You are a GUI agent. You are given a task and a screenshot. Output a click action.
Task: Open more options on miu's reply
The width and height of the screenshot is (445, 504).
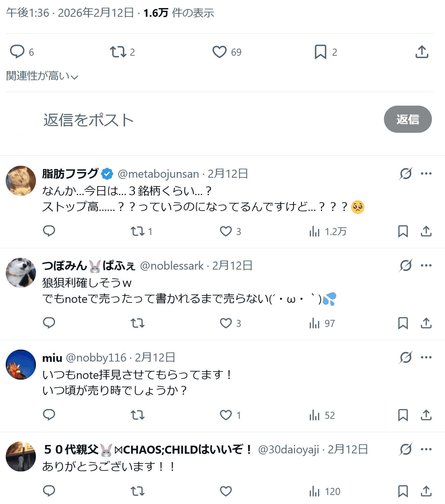426,357
